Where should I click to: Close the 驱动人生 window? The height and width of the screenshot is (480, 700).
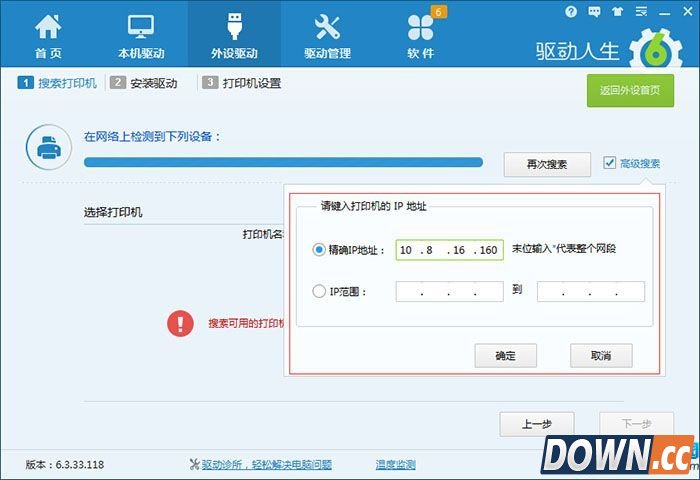(x=688, y=12)
